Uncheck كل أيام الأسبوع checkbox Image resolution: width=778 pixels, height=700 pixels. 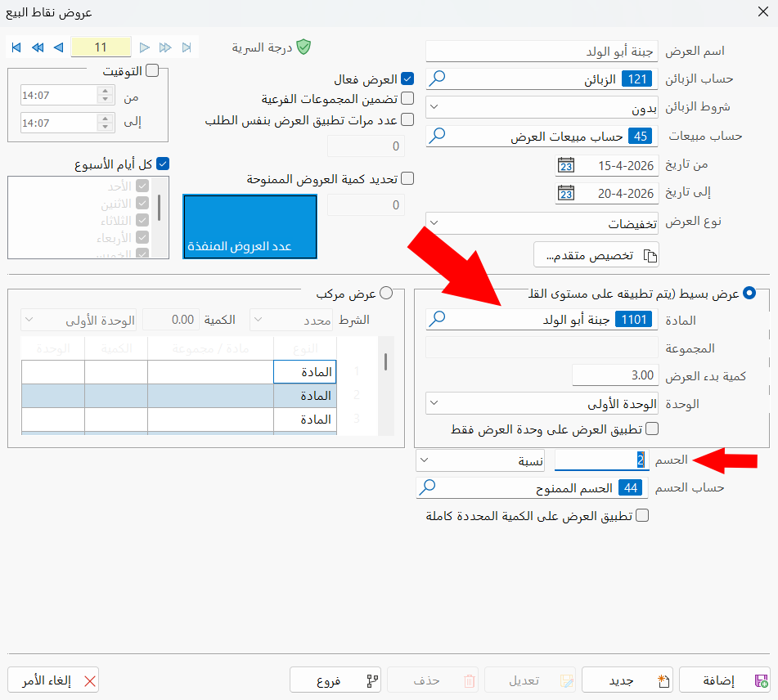click(163, 164)
